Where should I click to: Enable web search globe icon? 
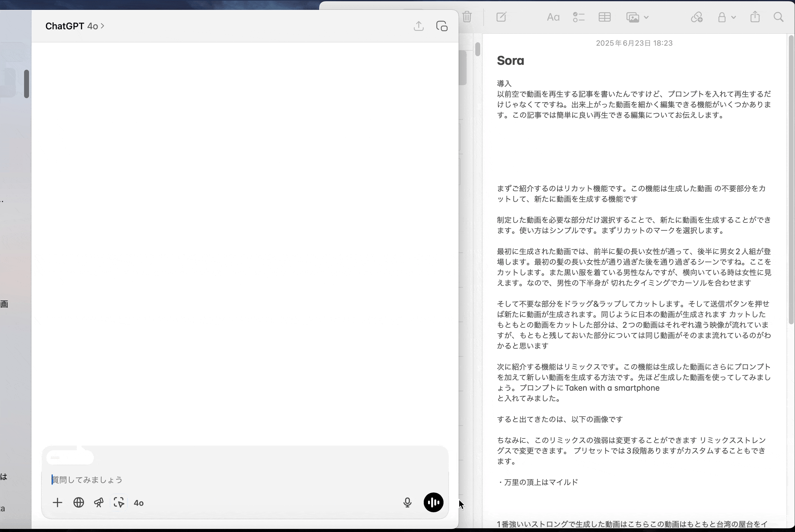pos(78,502)
